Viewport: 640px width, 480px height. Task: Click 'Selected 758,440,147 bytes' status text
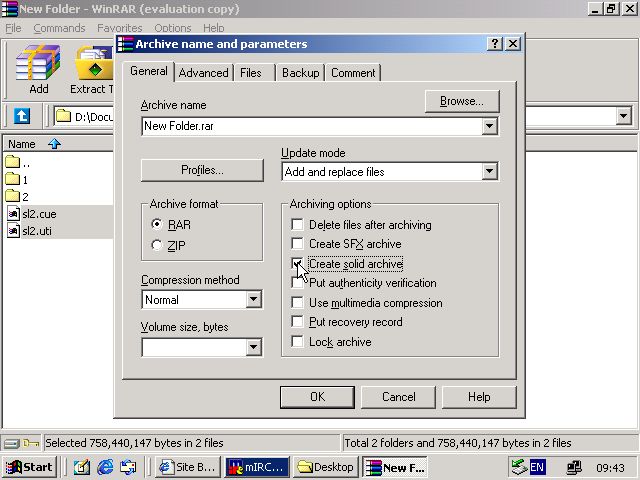[134, 443]
